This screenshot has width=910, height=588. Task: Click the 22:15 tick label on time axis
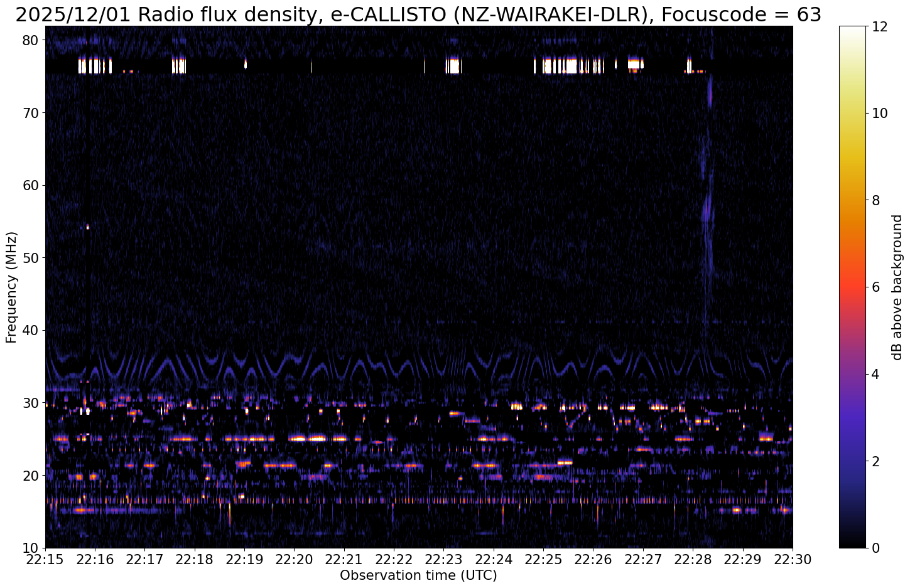point(45,559)
